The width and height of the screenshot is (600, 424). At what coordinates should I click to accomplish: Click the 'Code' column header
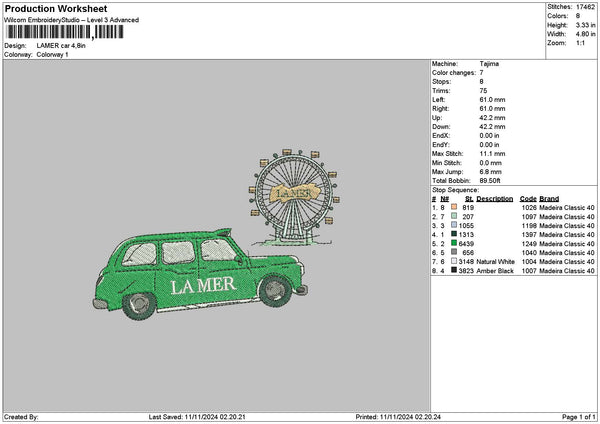click(528, 199)
